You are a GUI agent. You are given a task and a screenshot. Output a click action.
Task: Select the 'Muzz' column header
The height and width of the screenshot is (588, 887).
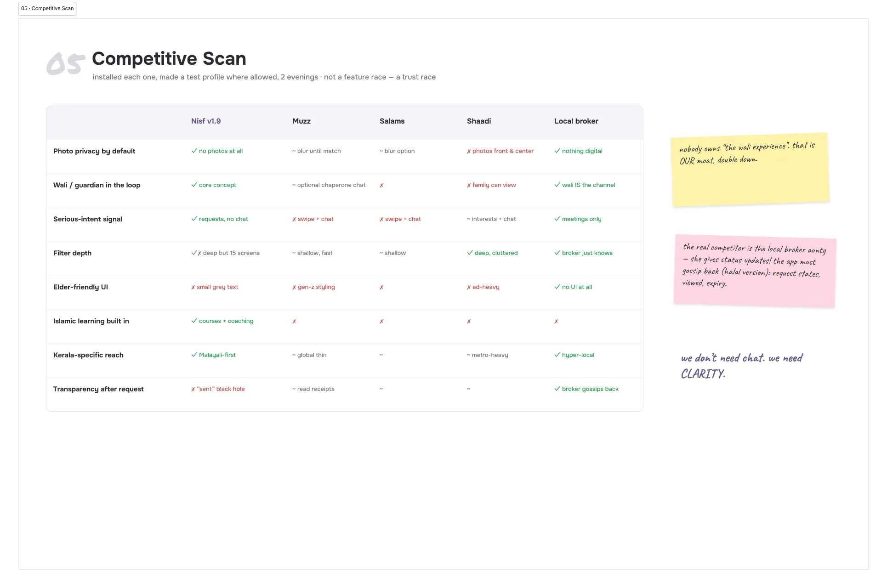coord(301,121)
